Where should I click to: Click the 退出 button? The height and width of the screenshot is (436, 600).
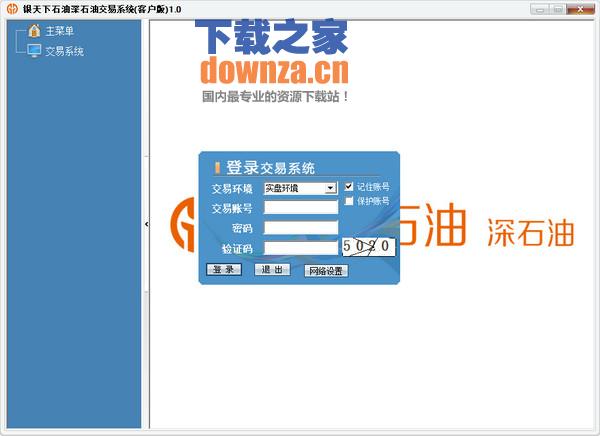pyautogui.click(x=272, y=269)
